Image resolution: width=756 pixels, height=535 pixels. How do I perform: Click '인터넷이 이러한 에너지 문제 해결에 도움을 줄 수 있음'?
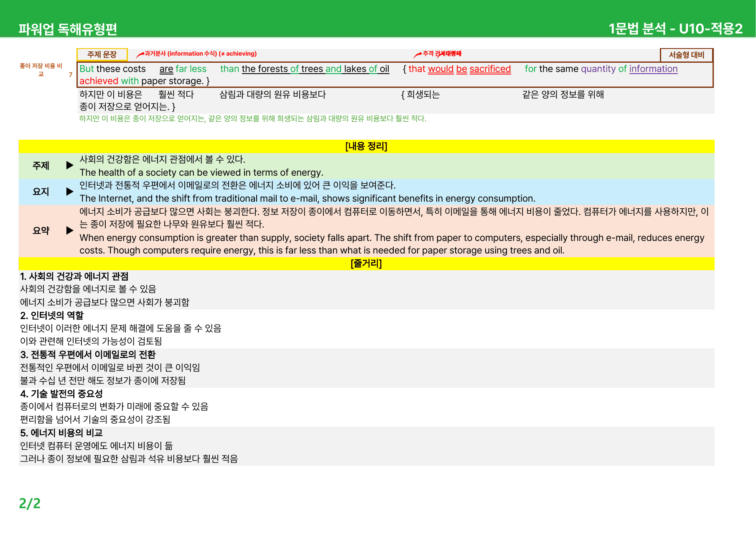(121, 328)
